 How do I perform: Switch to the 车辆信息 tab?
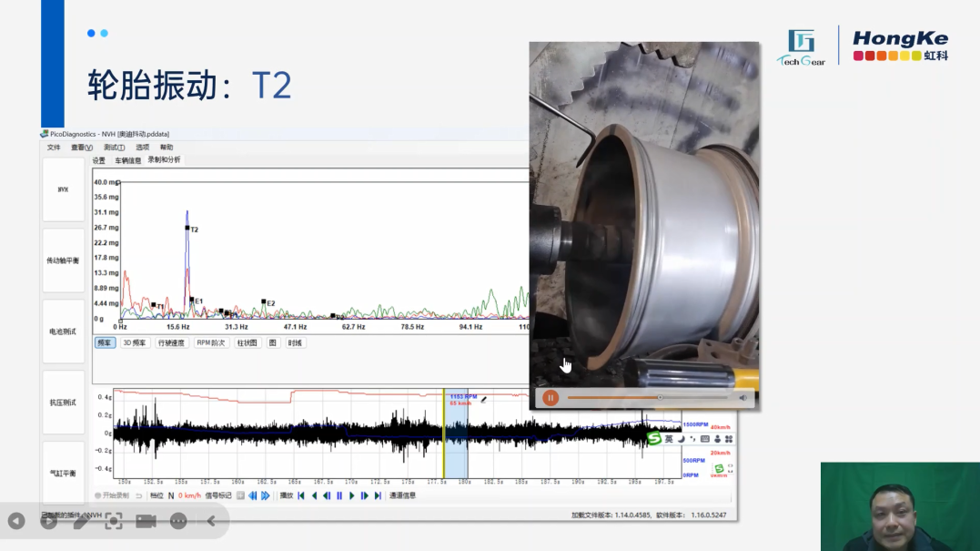coord(127,160)
